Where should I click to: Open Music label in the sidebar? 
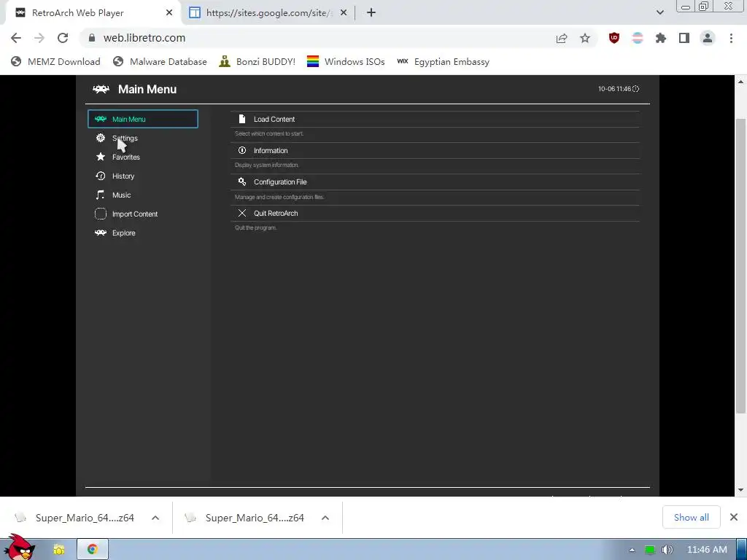(122, 195)
